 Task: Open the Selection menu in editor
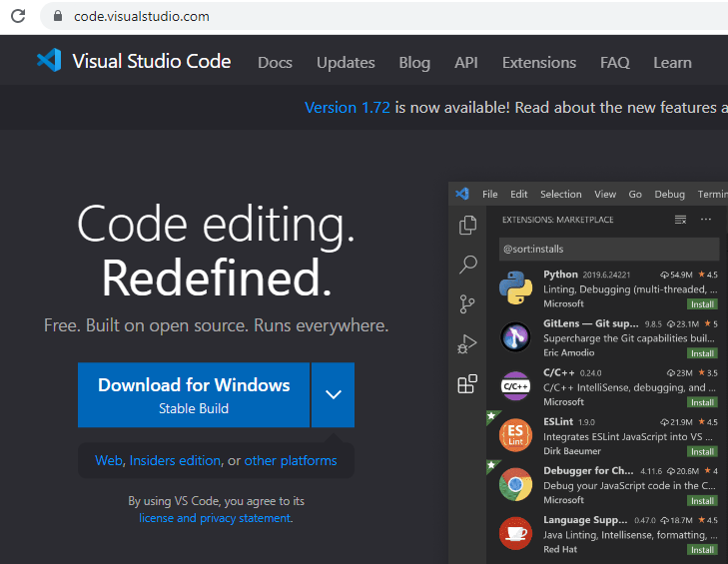pyautogui.click(x=561, y=194)
